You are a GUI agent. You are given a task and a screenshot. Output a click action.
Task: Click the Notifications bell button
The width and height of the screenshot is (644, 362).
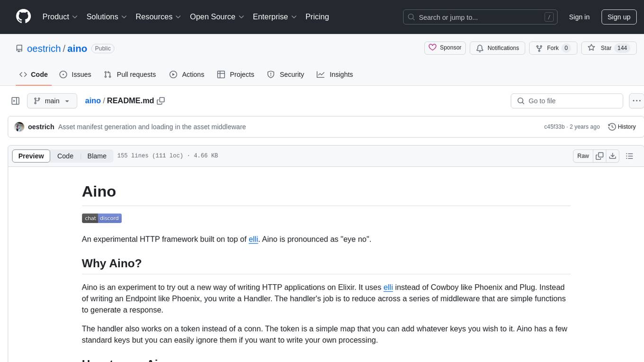point(498,48)
